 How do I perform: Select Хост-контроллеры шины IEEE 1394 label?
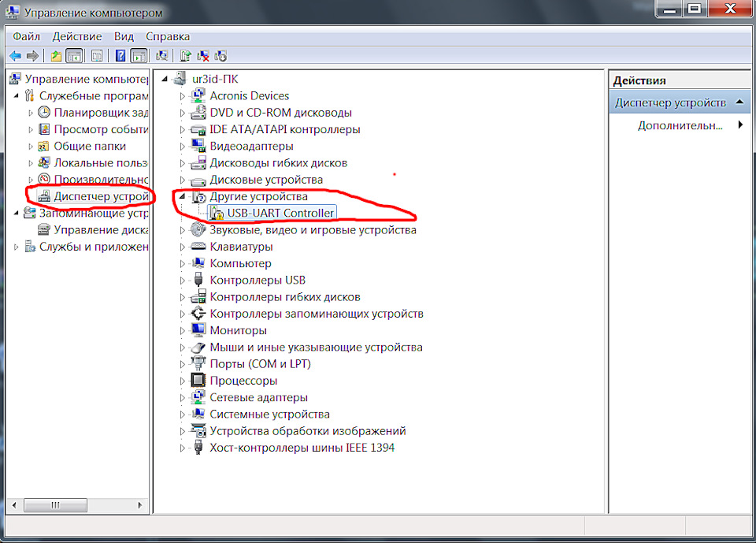click(x=302, y=448)
